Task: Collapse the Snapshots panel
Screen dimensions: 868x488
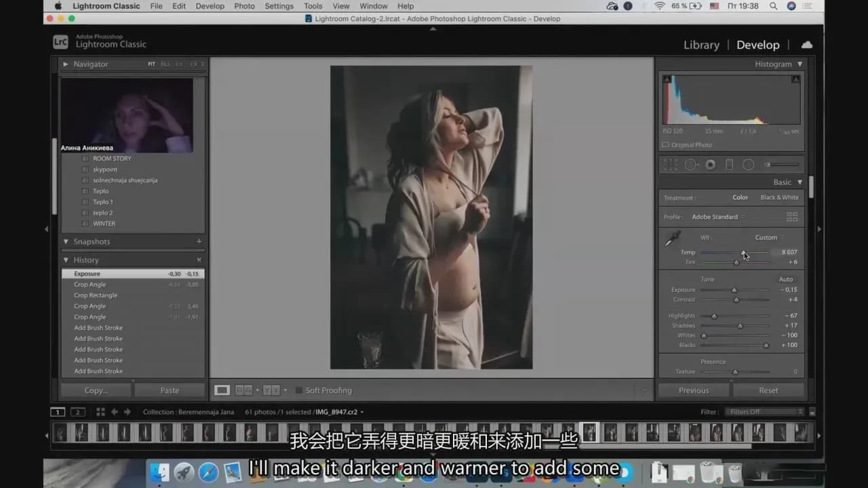Action: pos(66,241)
